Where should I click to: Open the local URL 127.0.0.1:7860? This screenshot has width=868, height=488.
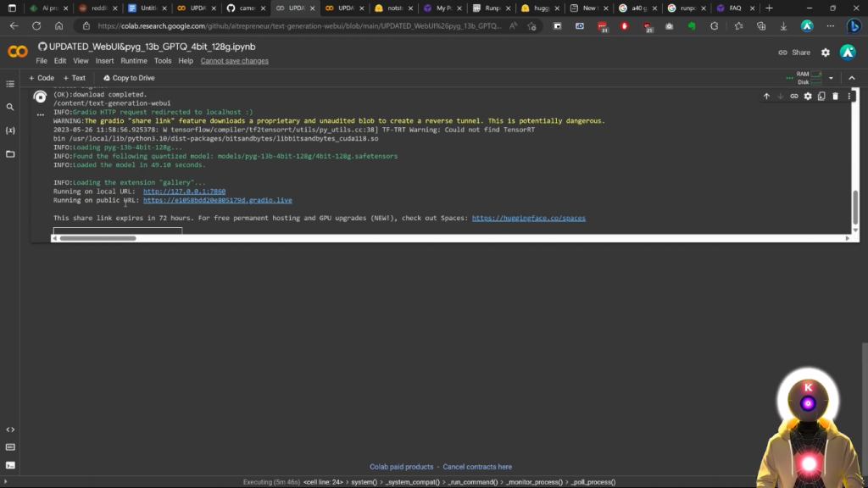coord(184,191)
